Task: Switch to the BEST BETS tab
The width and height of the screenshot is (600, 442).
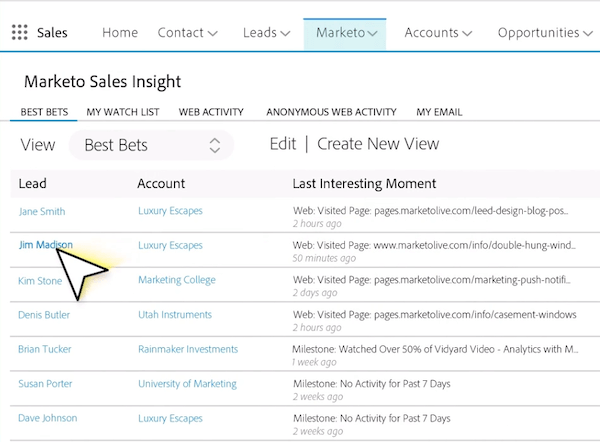Action: point(44,112)
